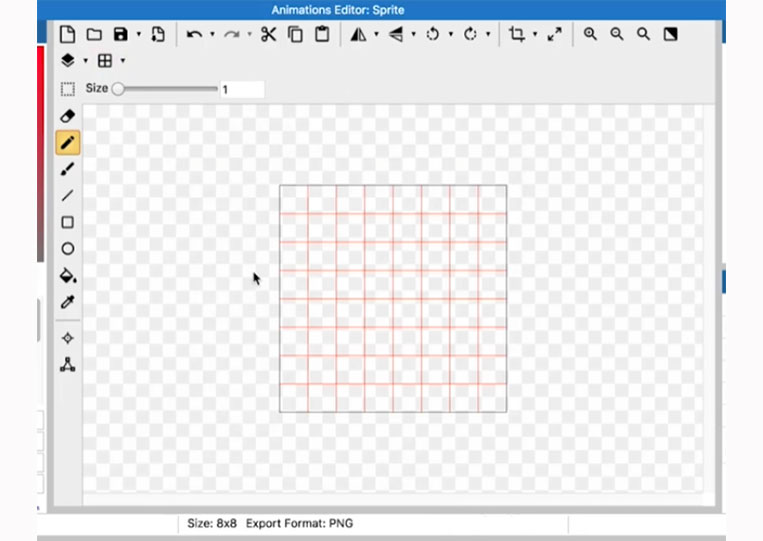Cut selection with scissors icon

click(x=269, y=35)
